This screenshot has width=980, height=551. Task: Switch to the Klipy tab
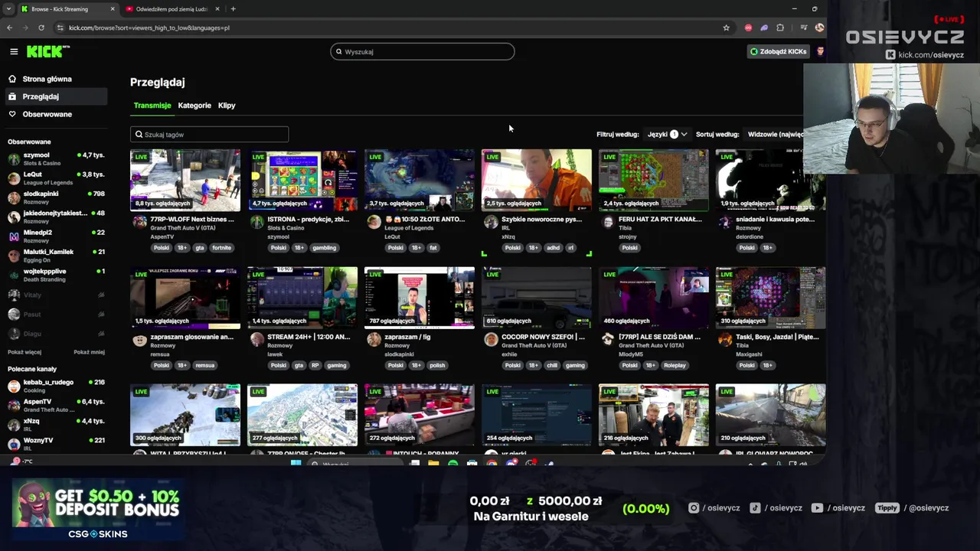coord(227,106)
